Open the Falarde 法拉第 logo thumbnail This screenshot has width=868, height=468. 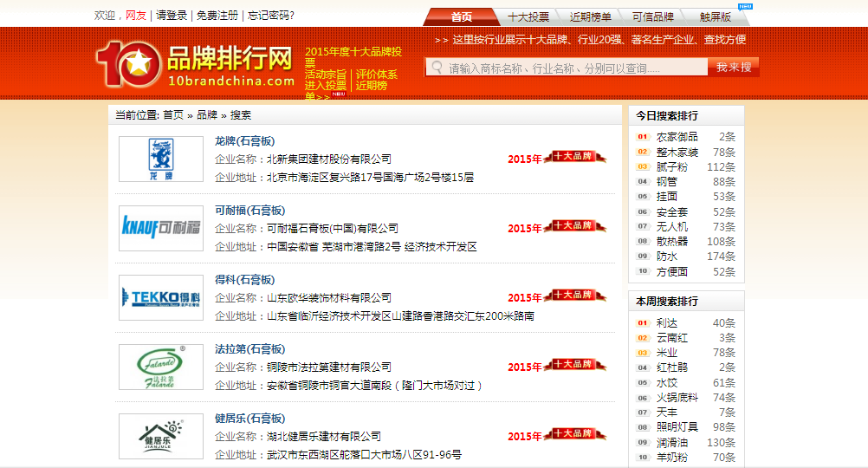(x=161, y=367)
